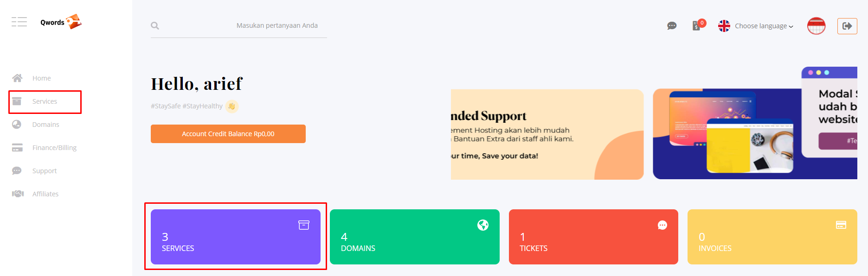Open the purple 3 Services card
The width and height of the screenshot is (868, 276).
(x=235, y=237)
